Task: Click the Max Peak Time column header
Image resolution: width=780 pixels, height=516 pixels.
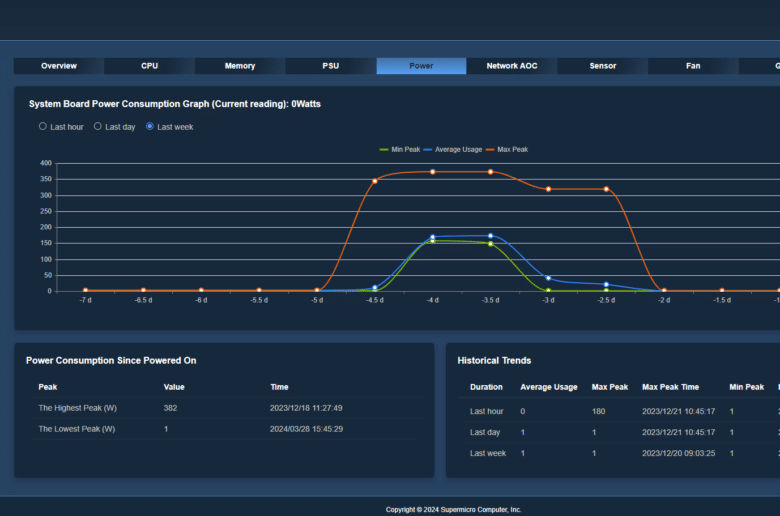Action: [x=670, y=387]
